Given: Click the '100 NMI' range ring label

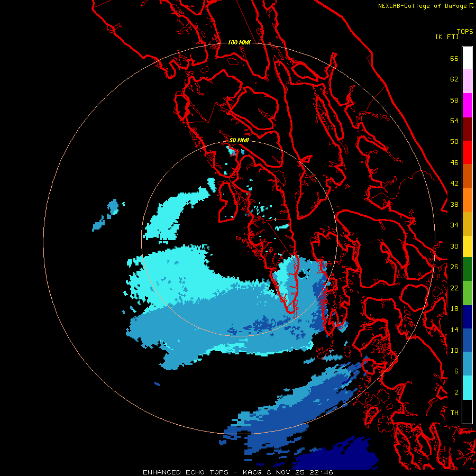Looking at the screenshot, I should pyautogui.click(x=239, y=42).
